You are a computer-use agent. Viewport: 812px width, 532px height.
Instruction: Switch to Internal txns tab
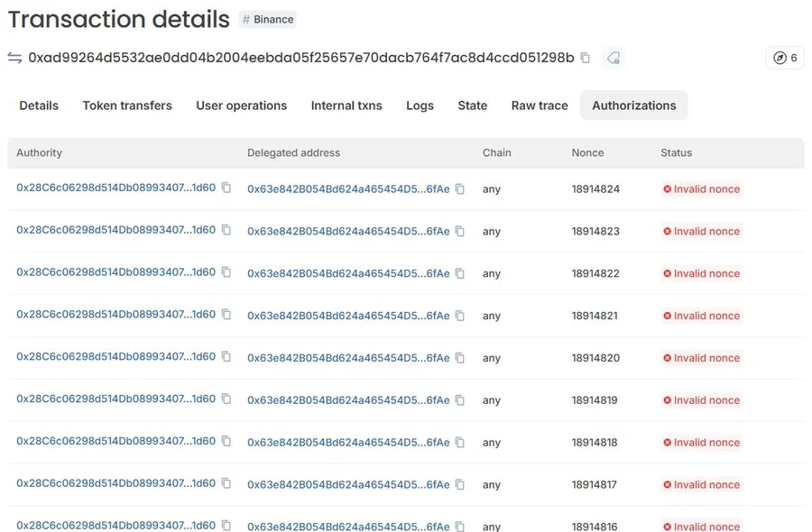[346, 105]
